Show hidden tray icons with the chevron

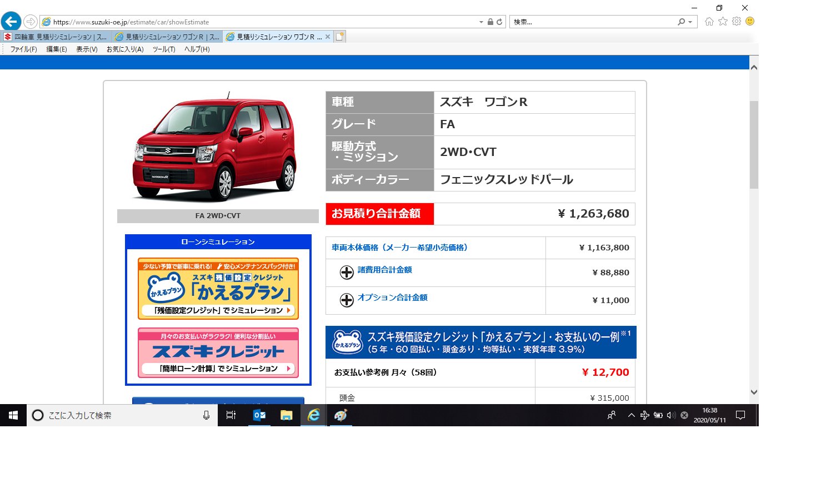(632, 415)
